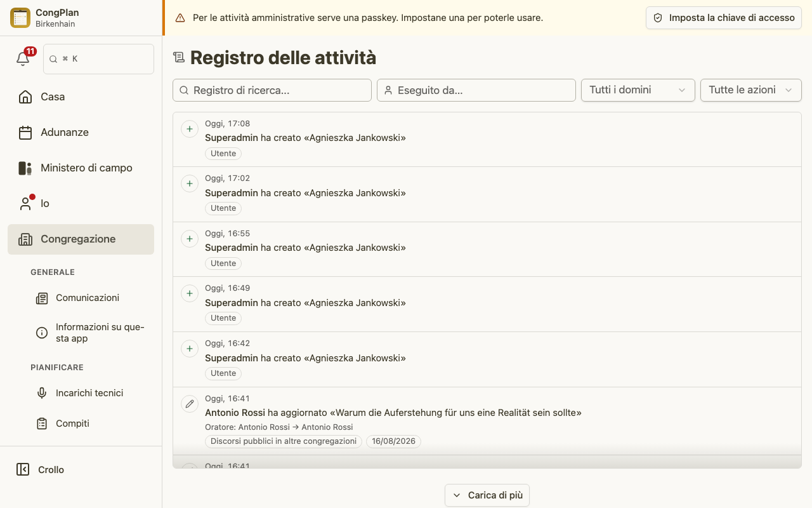Click the warning triangle icon in the banner
The height and width of the screenshot is (508, 812).
180,18
